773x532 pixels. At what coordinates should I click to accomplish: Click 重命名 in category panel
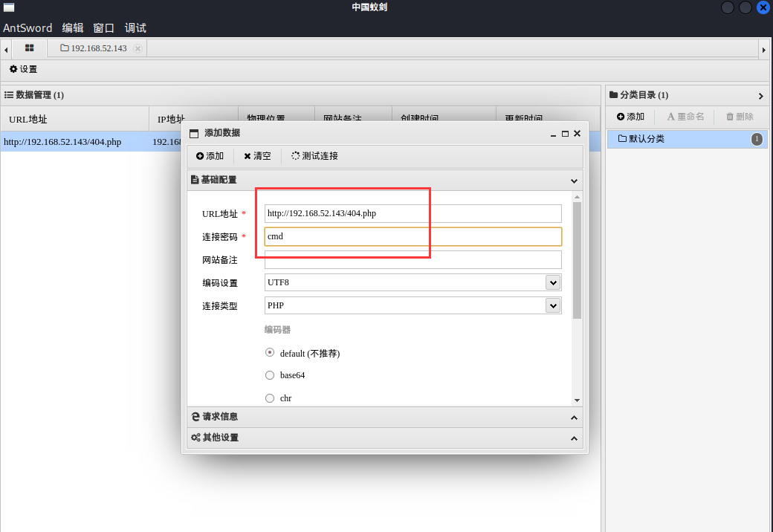pyautogui.click(x=685, y=117)
